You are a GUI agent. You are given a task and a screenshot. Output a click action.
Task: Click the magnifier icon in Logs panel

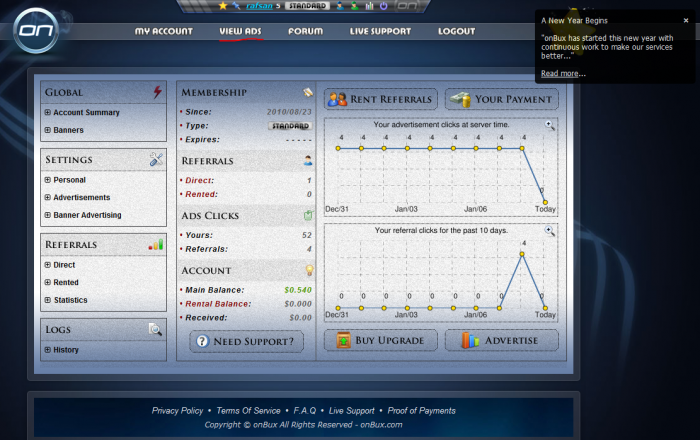click(155, 329)
